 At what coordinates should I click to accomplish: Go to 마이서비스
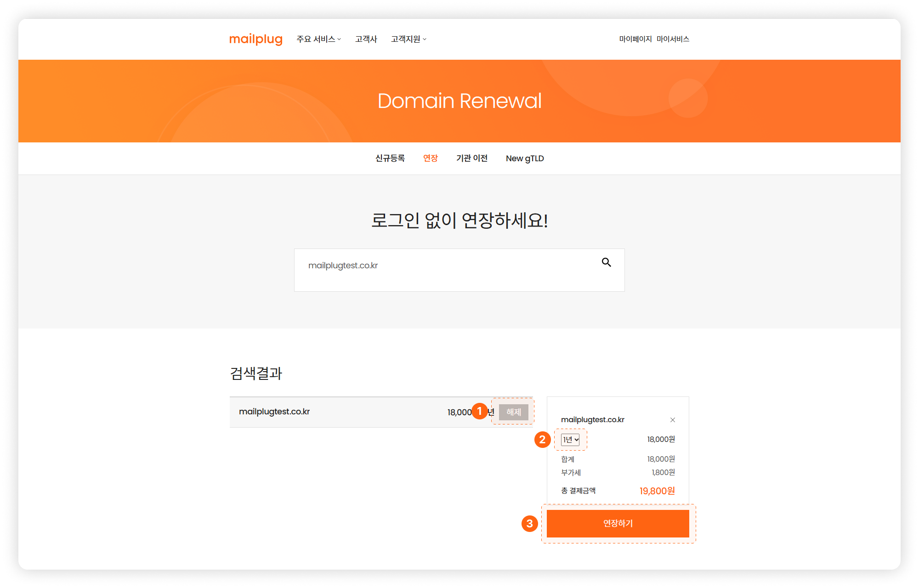(673, 39)
